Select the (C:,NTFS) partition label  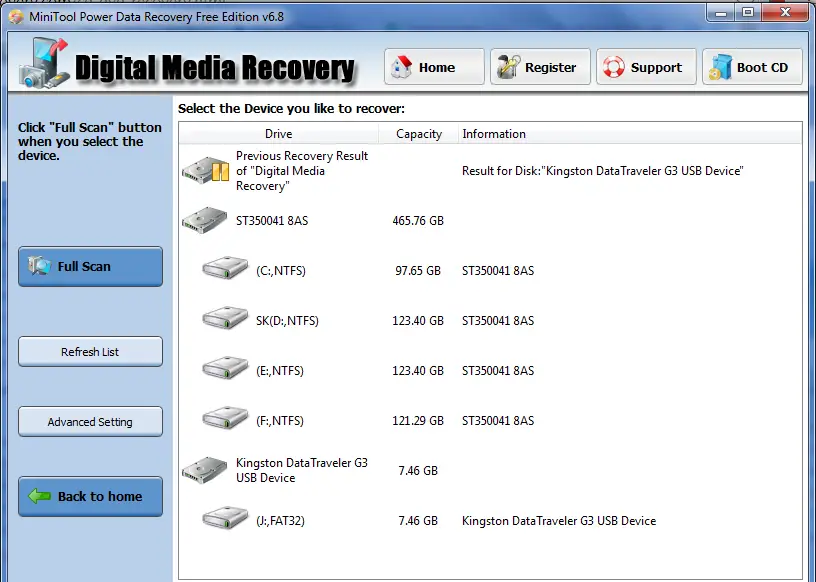point(280,271)
